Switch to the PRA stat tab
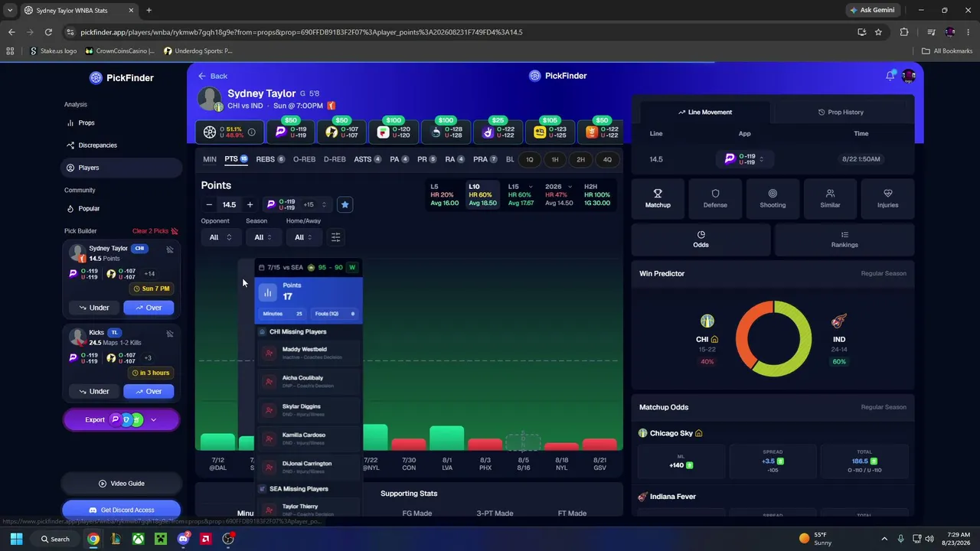Viewport: 980px width, 551px height. coord(485,159)
